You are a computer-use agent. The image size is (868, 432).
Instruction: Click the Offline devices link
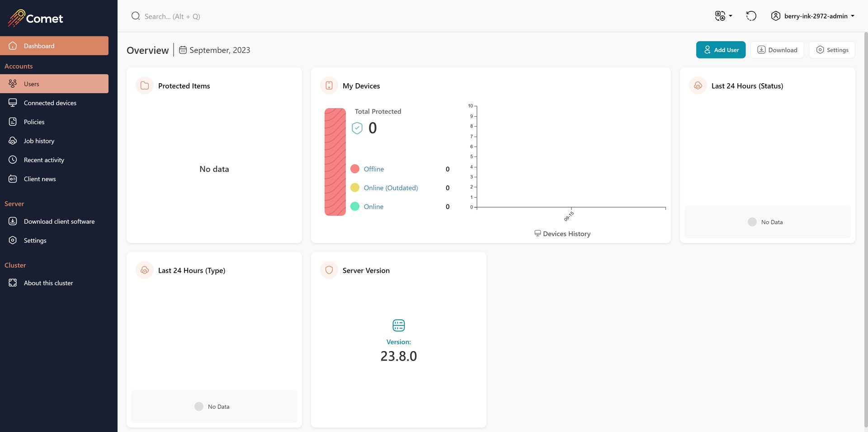point(374,169)
